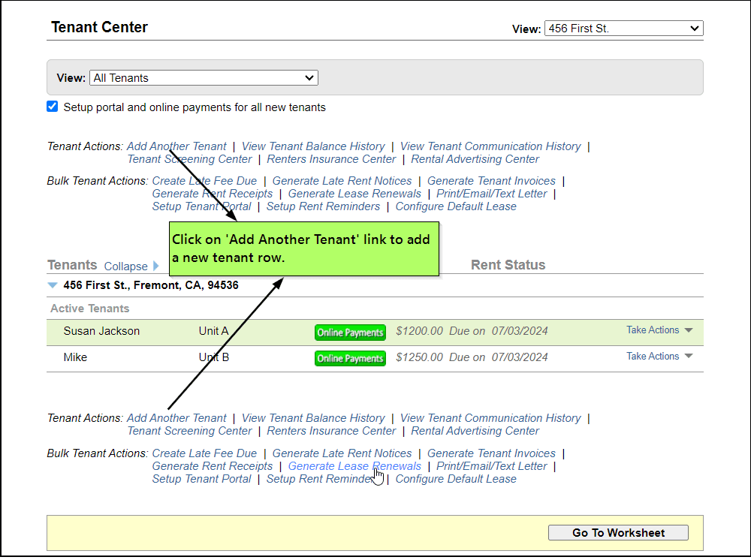
Task: Open View Tenant Balance History above the tenant list
Action: tap(313, 146)
